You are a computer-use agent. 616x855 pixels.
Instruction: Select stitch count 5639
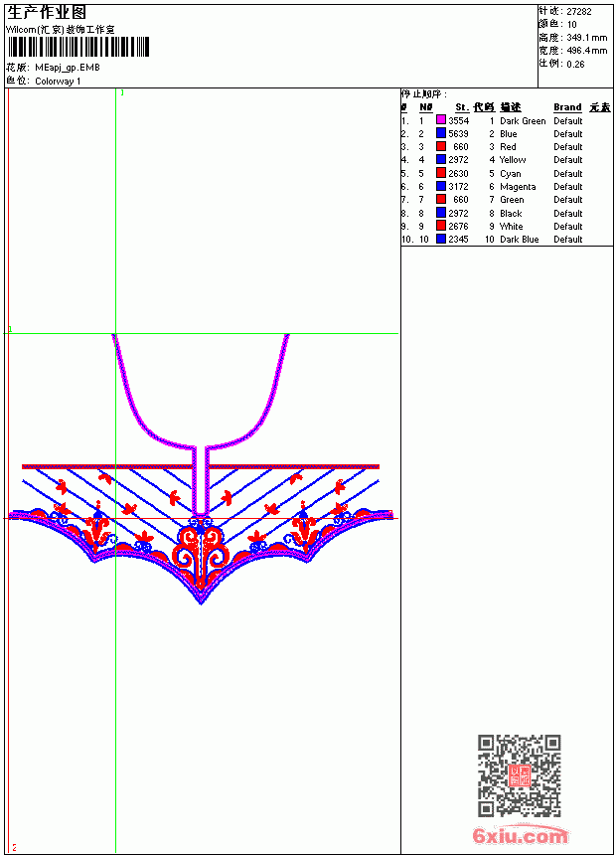coord(458,133)
